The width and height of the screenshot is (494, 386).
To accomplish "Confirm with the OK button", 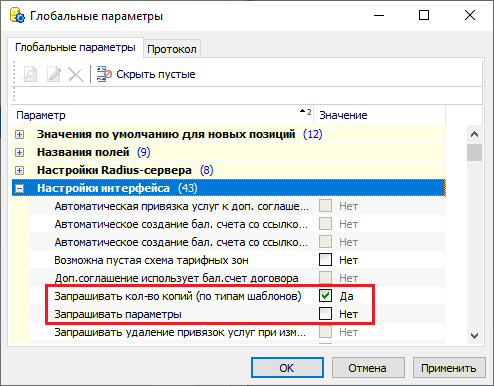I will 287,368.
